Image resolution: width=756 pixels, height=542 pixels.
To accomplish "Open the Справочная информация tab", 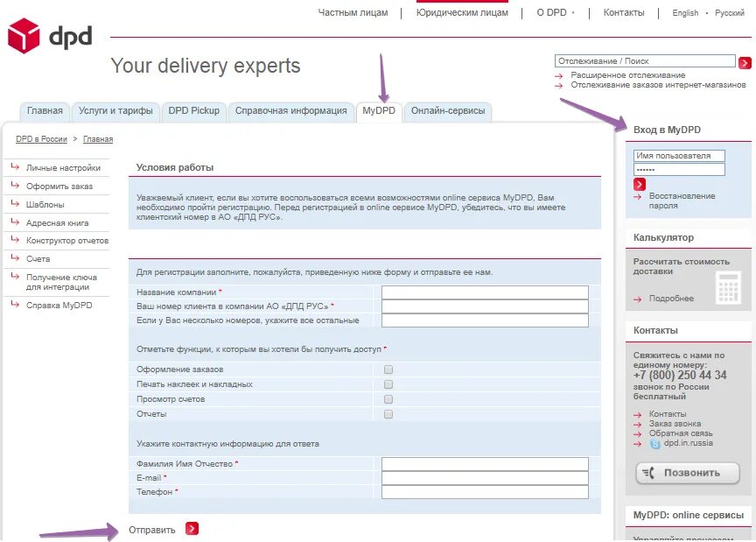I will click(290, 111).
